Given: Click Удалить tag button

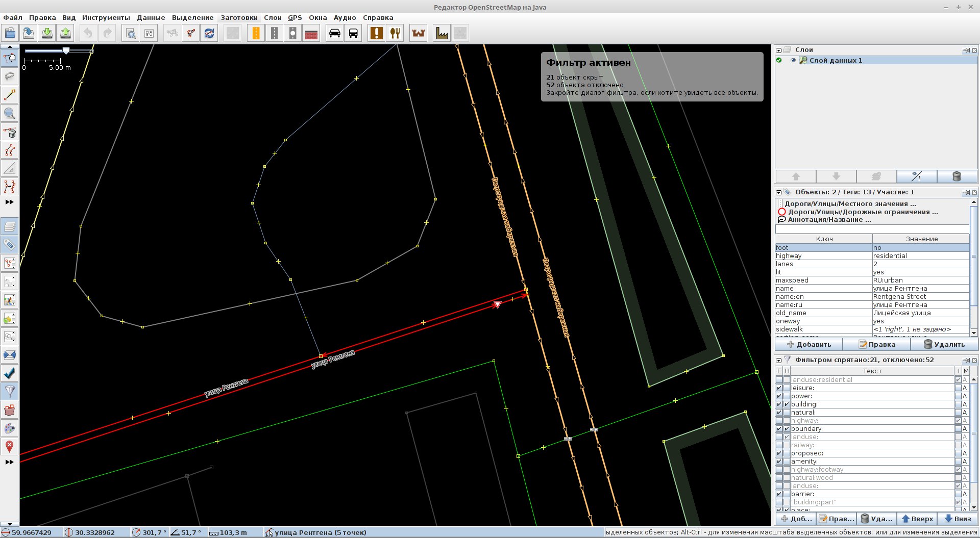Looking at the screenshot, I should [x=944, y=344].
